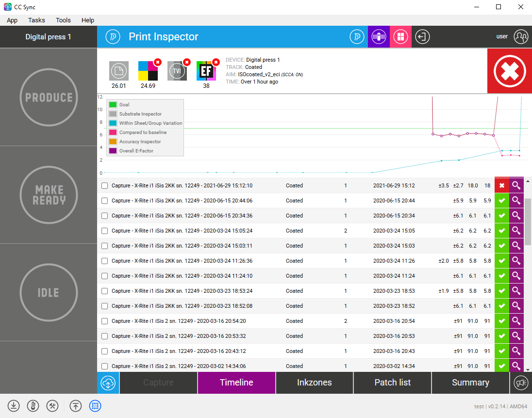Check the box for capture 2020-03-24 15:03:11
This screenshot has height=418, width=532.
104,246
